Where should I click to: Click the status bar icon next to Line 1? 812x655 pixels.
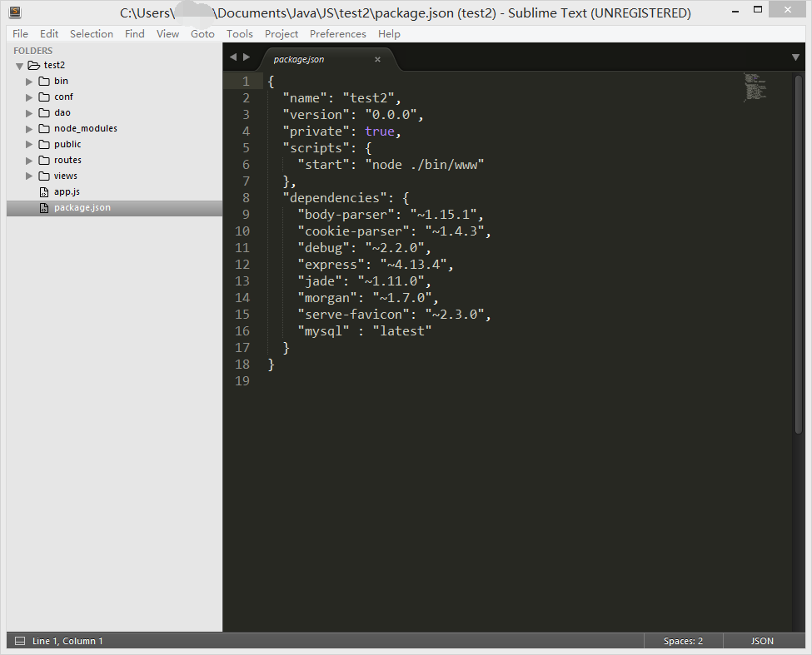click(18, 641)
